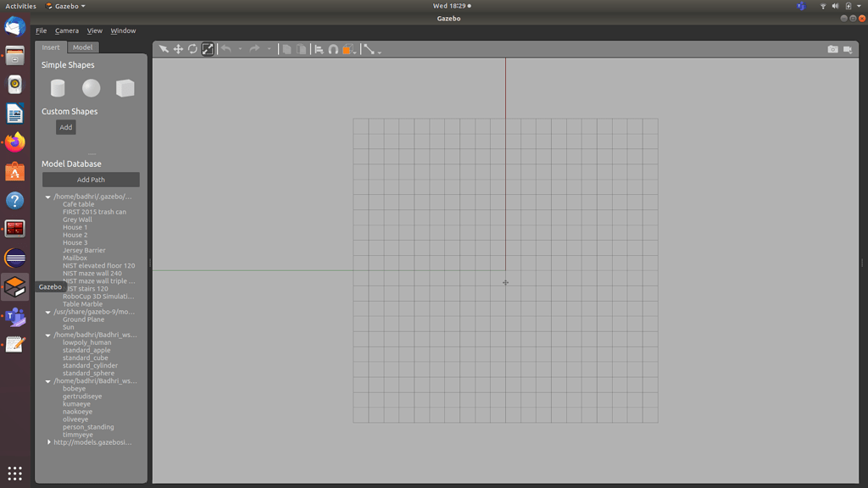Screen dimensions: 868x488
Task: Click the undo arrow
Action: click(225, 49)
